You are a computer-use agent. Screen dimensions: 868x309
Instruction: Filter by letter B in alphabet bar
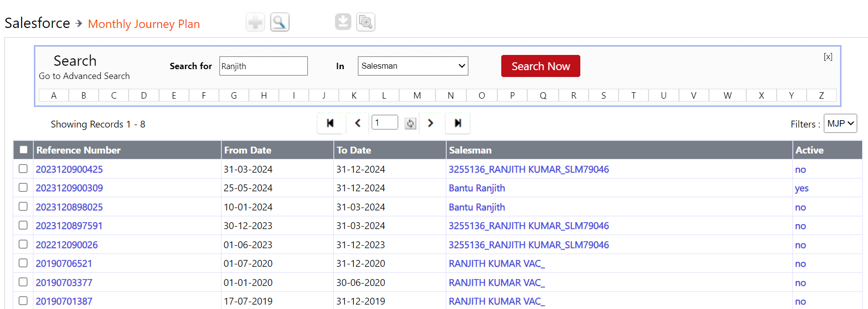click(84, 95)
